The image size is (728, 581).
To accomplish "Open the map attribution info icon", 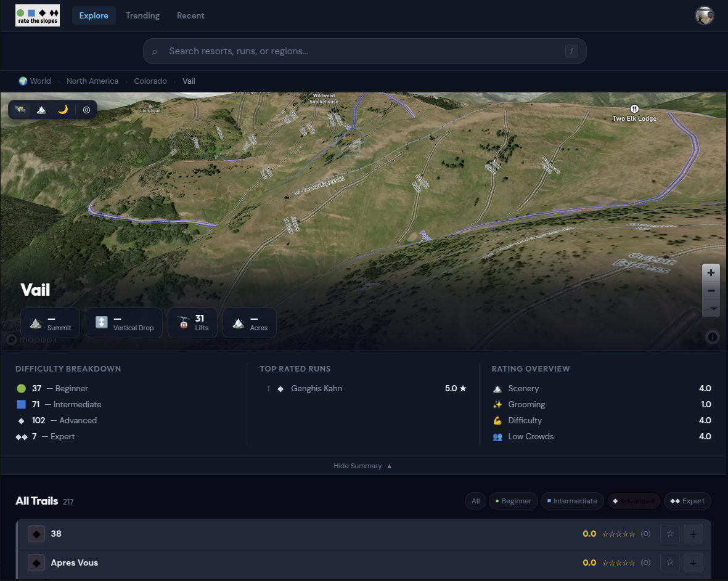I will pos(712,337).
